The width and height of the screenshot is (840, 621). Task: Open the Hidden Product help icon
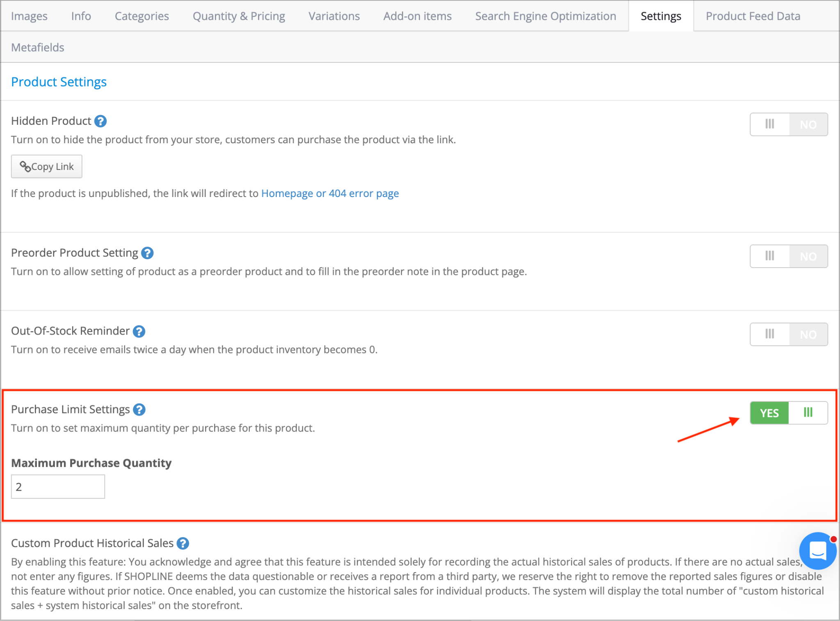pos(100,121)
